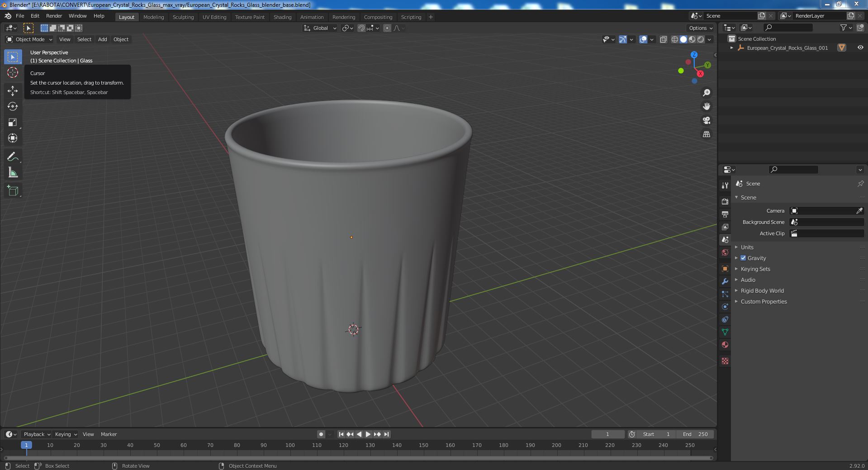Click the Play animation button
868x470 pixels.
[368, 434]
